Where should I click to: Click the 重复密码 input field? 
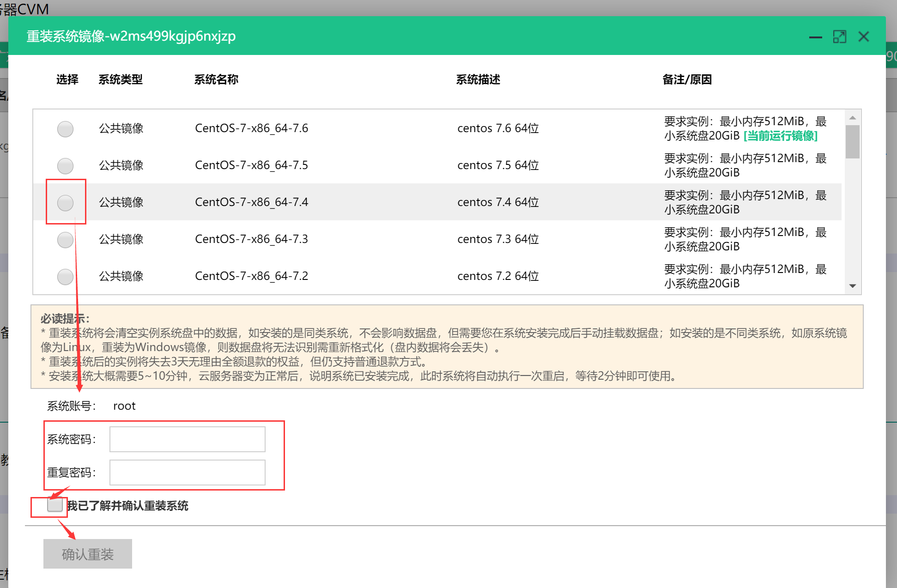188,473
